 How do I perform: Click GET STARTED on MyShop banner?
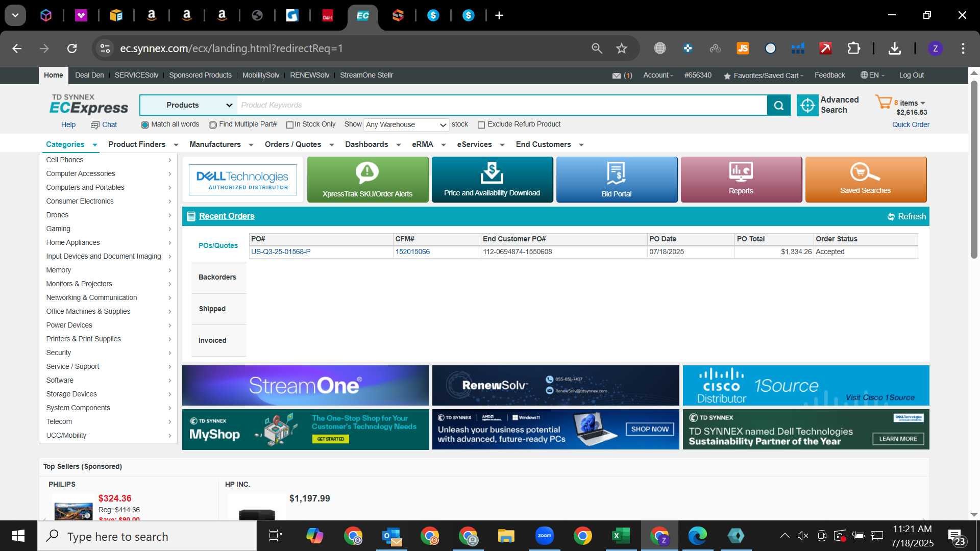tap(331, 439)
